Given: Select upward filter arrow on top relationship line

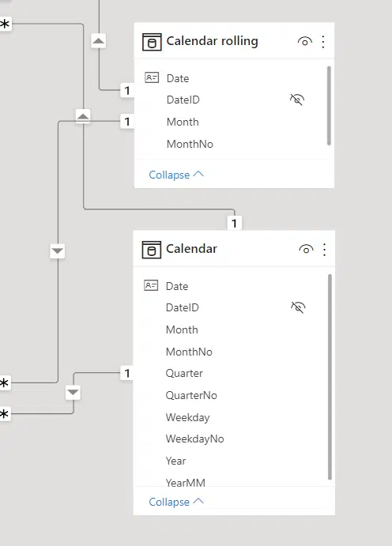Looking at the screenshot, I should (x=99, y=41).
